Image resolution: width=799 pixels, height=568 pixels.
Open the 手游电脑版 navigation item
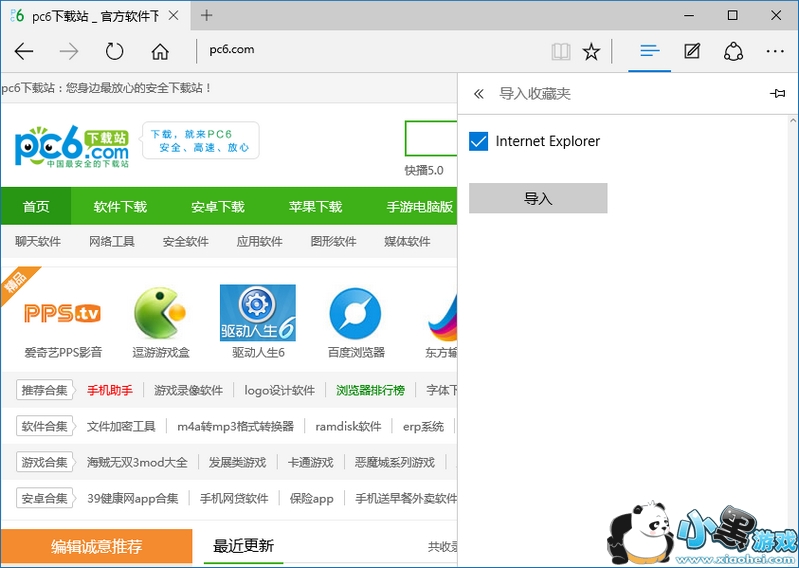419,206
